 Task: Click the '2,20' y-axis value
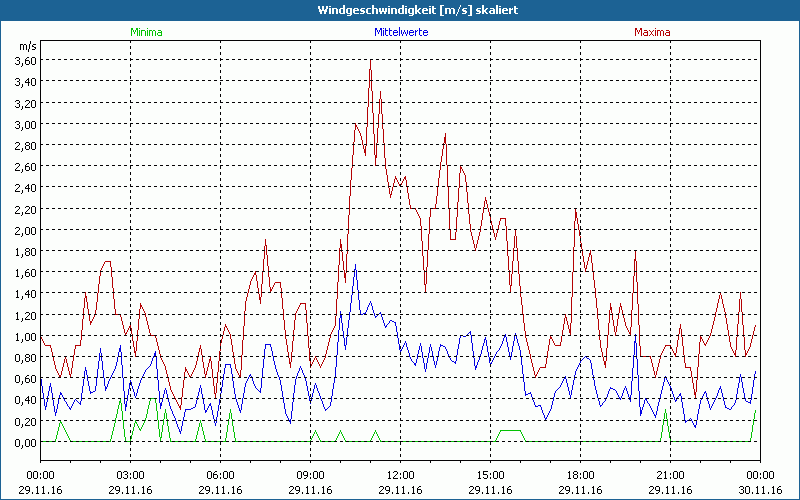[x=26, y=209]
